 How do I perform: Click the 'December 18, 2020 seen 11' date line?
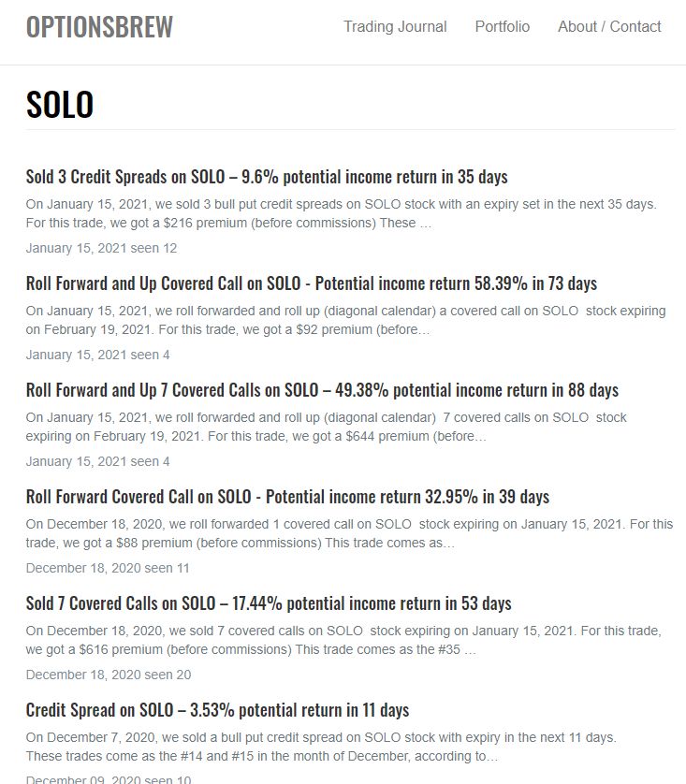[x=108, y=569]
